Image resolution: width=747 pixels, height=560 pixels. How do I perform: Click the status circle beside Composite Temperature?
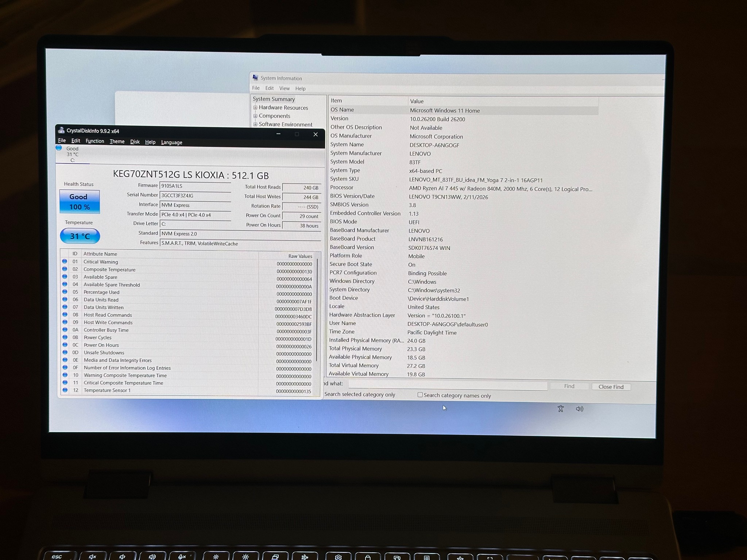tap(65, 269)
